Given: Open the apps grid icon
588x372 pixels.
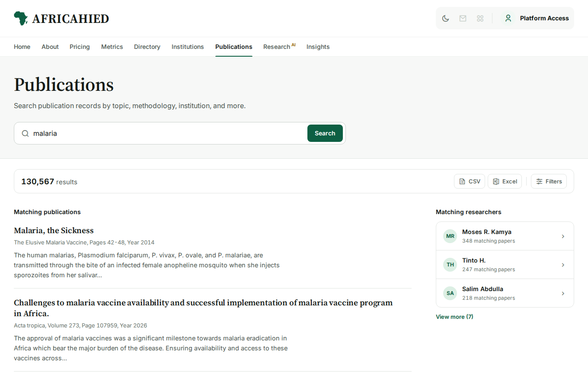Looking at the screenshot, I should 480,18.
